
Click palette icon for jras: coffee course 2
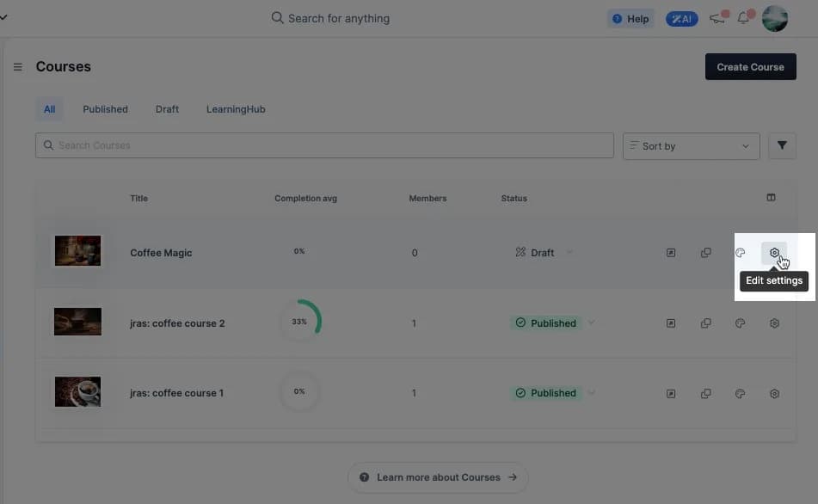click(740, 323)
